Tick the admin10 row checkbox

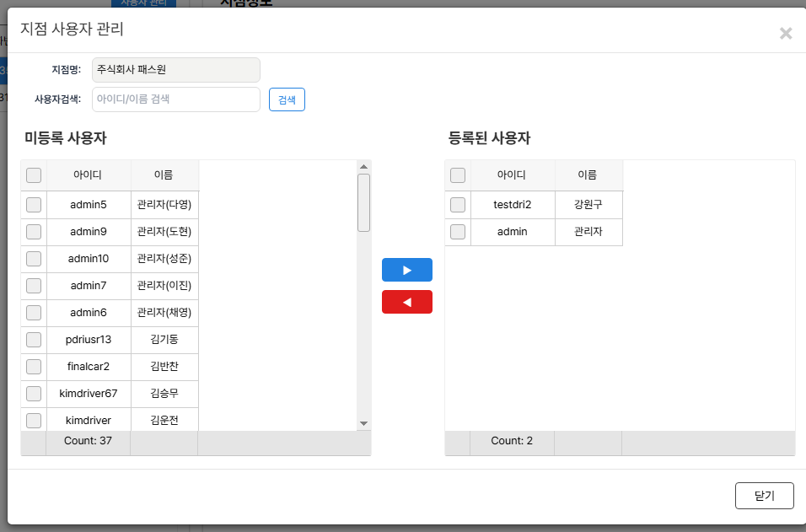[x=34, y=259]
